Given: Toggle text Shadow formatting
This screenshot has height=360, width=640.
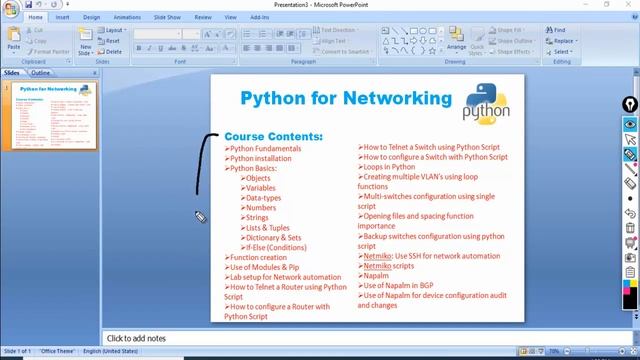Looking at the screenshot, I should click(183, 48).
